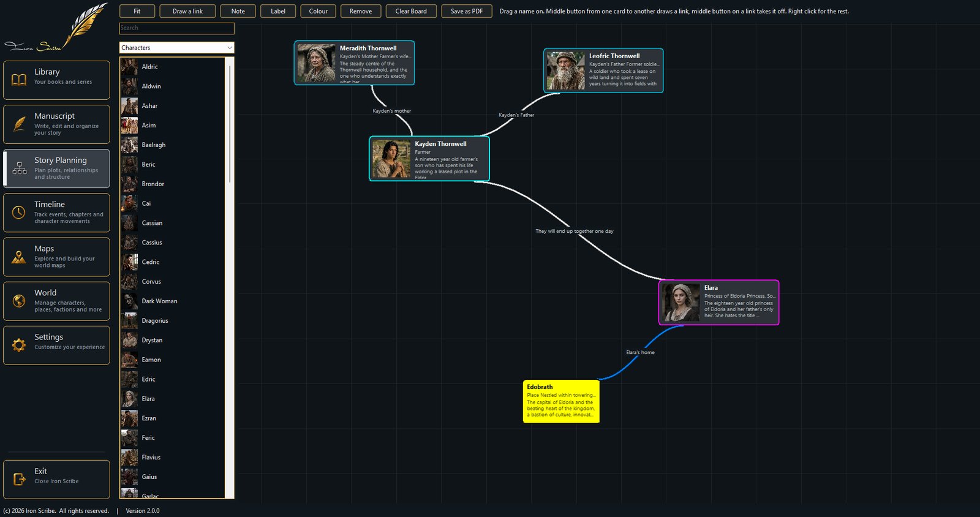Go to the Manuscript section
The image size is (980, 517).
point(56,124)
